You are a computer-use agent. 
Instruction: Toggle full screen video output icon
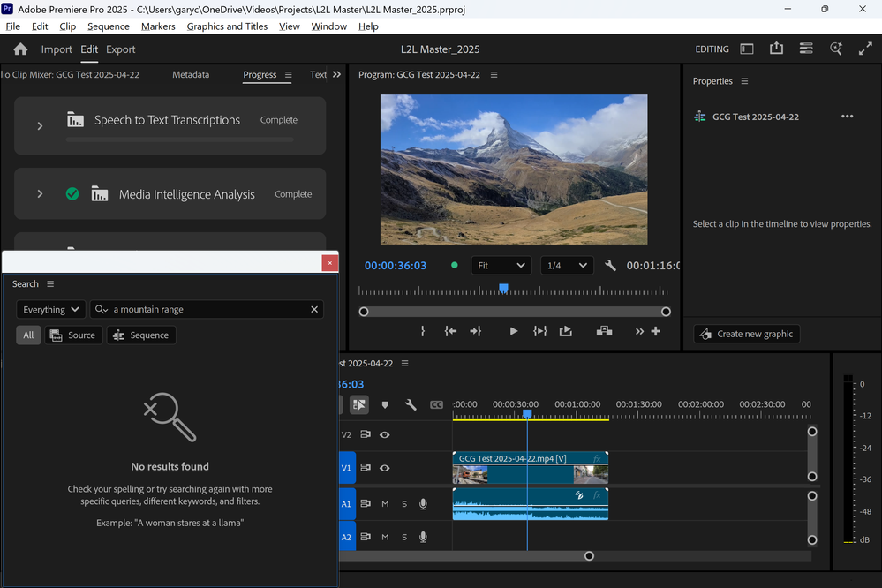tap(865, 49)
